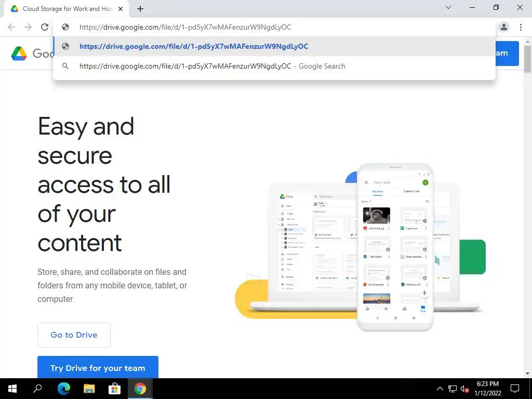532x399 pixels.
Task: Open the Windows Start menu
Action: tap(12, 389)
